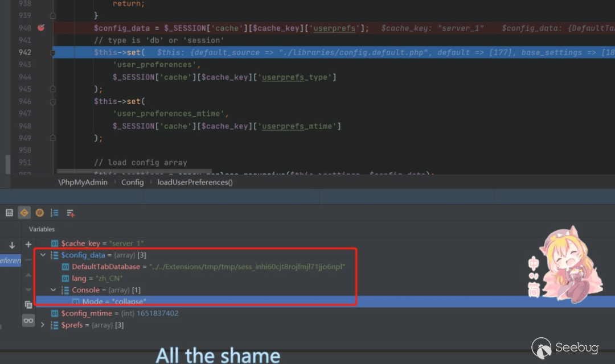Collapse the code fold marker at line 942
Screen dimensions: 615x364
coord(53,52)
